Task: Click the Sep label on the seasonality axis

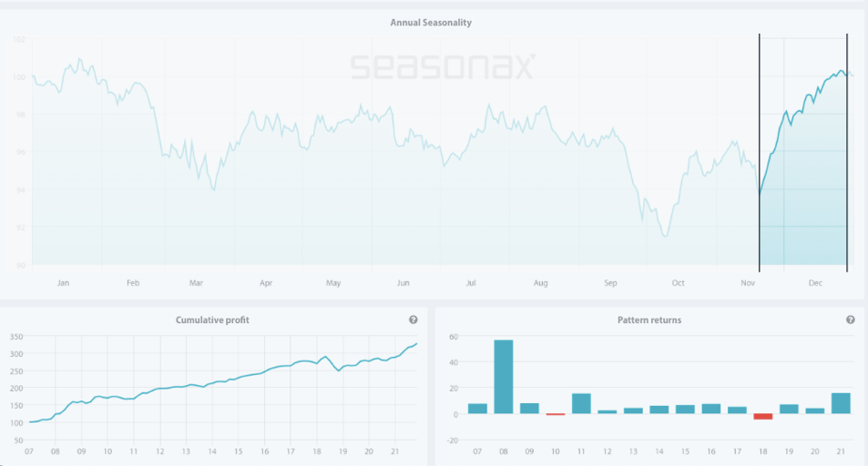Action: [x=610, y=283]
